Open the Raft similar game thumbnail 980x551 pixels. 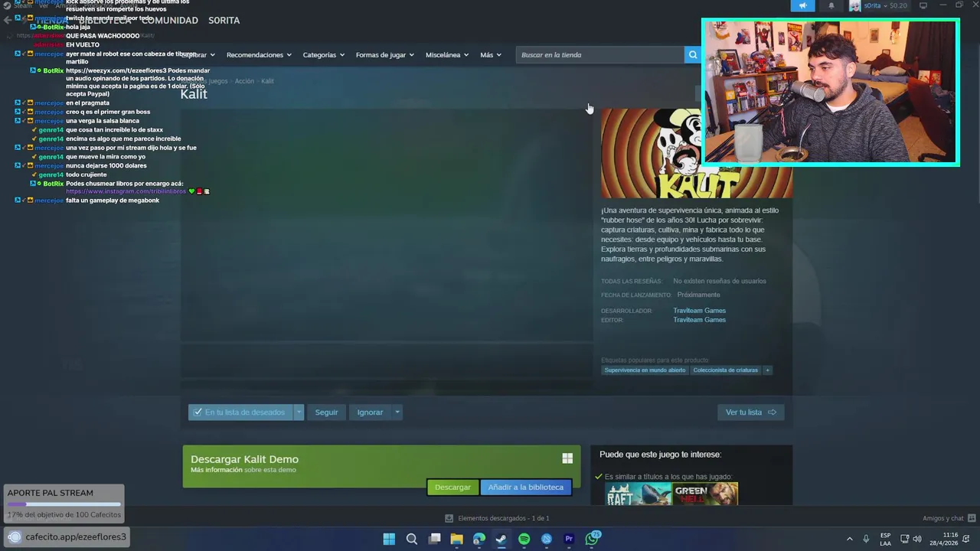(638, 494)
